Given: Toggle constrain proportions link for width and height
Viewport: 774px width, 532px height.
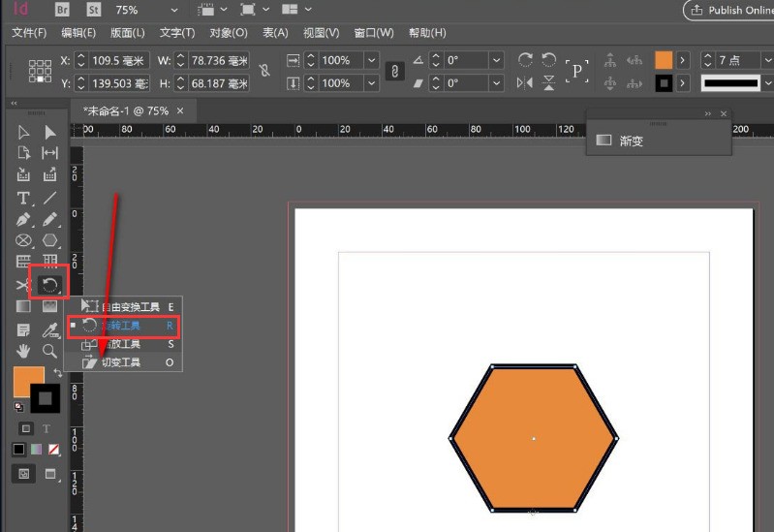Looking at the screenshot, I should pyautogui.click(x=264, y=72).
